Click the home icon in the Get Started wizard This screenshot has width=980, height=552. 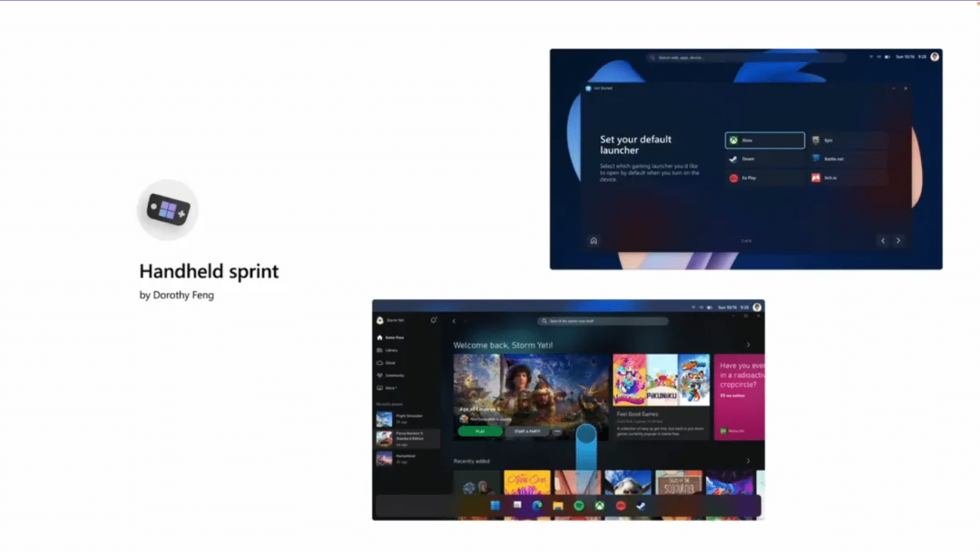click(592, 241)
